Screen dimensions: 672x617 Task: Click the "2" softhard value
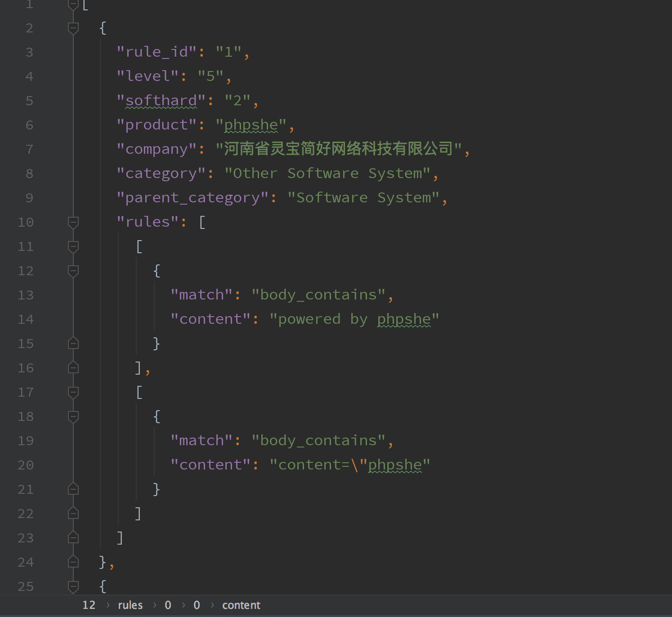[237, 101]
